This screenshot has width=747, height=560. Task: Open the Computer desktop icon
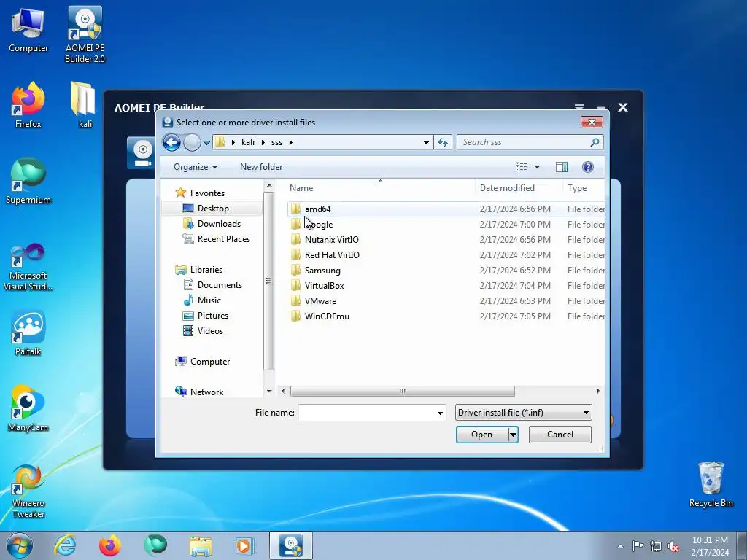pyautogui.click(x=28, y=31)
